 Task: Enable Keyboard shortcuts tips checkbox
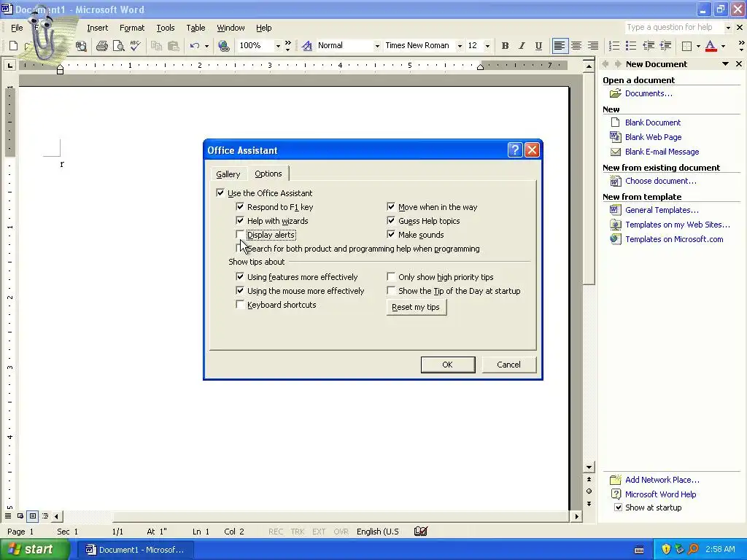(240, 304)
